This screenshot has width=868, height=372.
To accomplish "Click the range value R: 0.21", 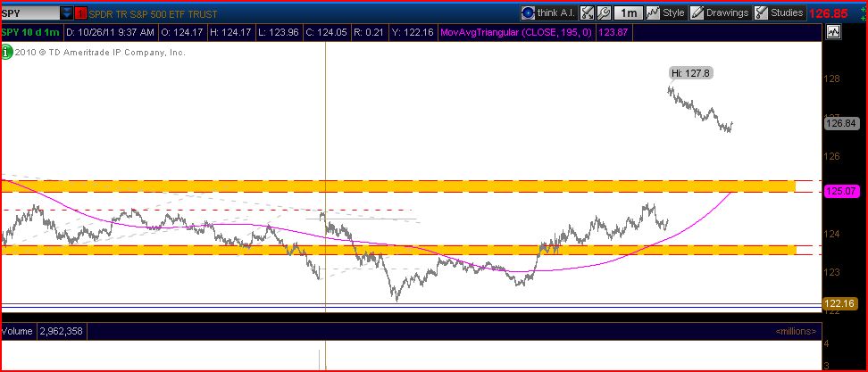I will pyautogui.click(x=369, y=33).
